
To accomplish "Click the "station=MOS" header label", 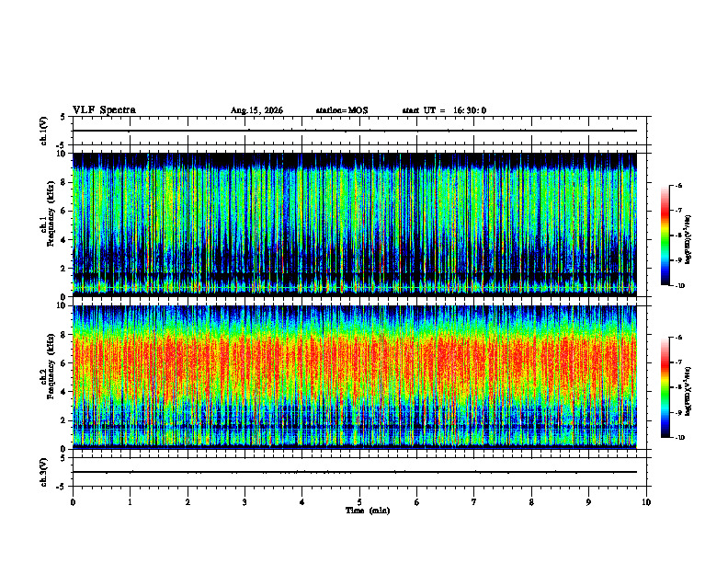I will click(342, 110).
